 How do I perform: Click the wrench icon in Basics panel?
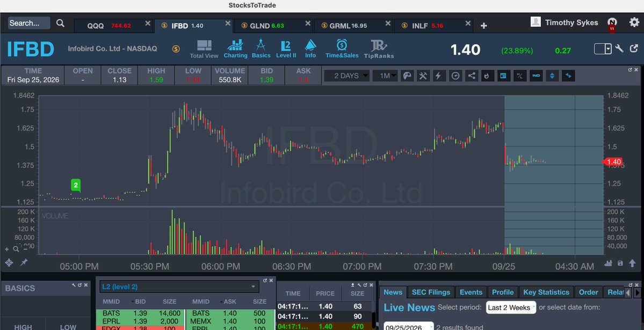coord(74,285)
